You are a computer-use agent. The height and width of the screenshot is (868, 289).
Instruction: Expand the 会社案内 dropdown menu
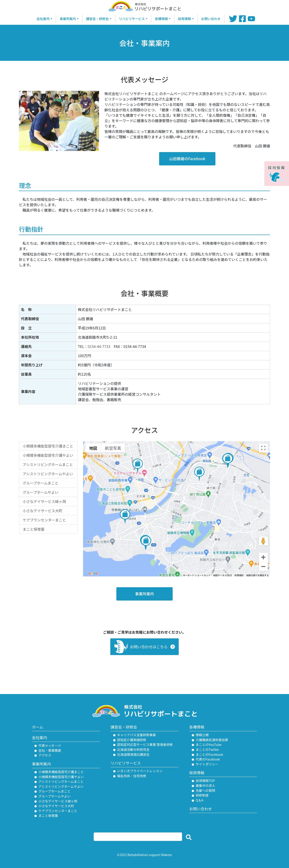click(44, 19)
